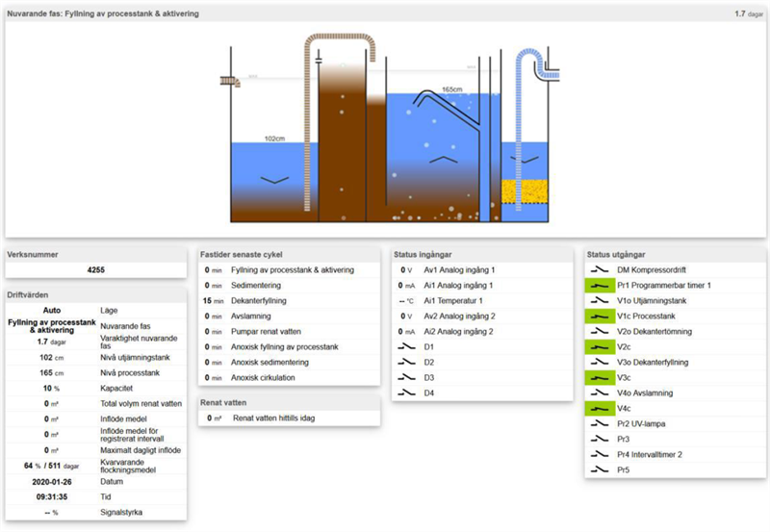This screenshot has width=770, height=532.
Task: Click the V1o Utjämningstank switch symbol
Action: point(598,300)
